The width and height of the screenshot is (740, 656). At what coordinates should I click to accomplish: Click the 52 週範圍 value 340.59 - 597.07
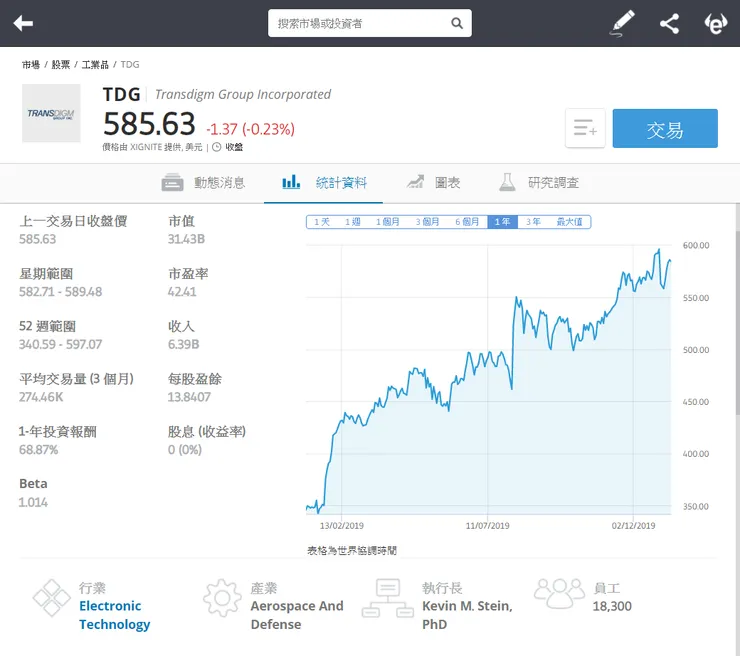tap(60, 344)
